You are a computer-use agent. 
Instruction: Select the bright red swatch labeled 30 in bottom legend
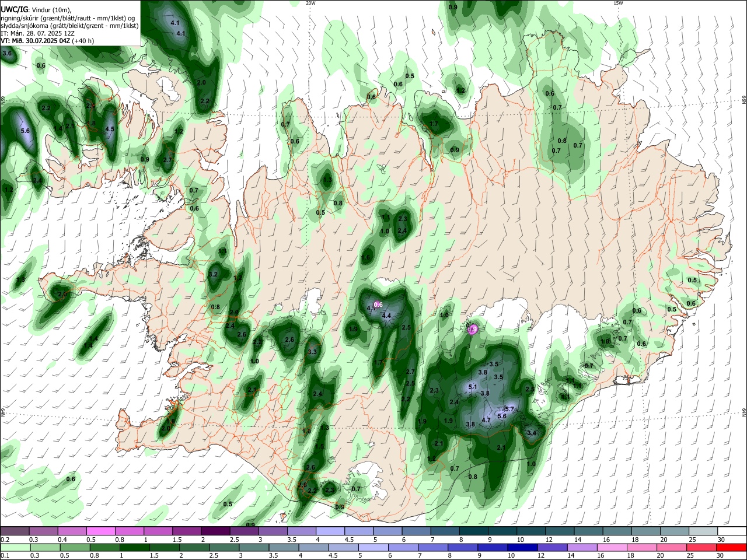[x=732, y=547]
